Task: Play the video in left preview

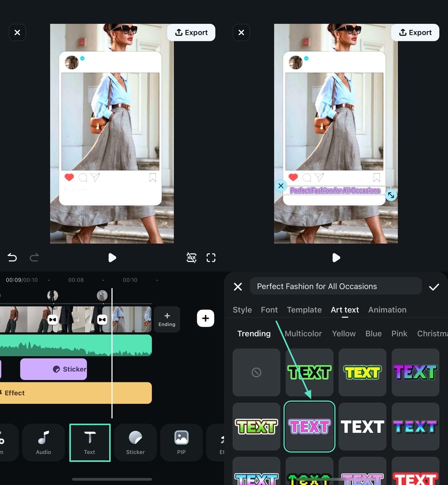Action: tap(112, 258)
